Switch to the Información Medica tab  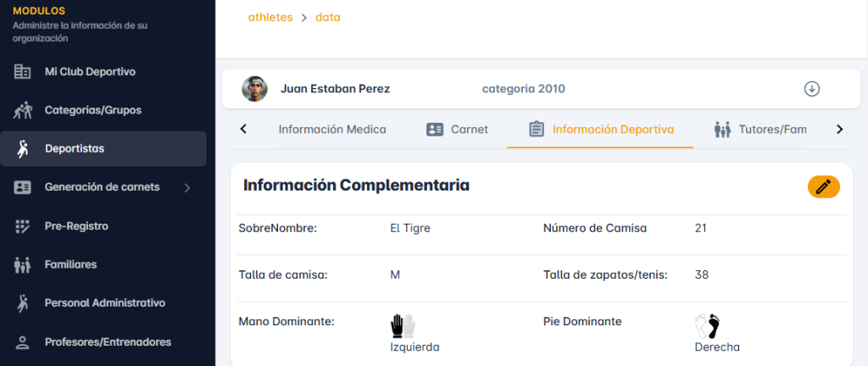pyautogui.click(x=331, y=130)
